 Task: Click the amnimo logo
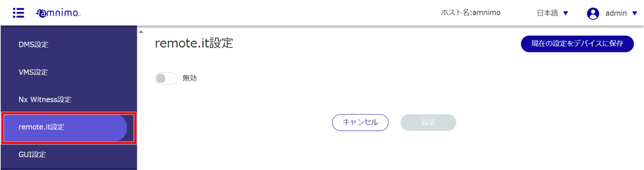click(58, 13)
